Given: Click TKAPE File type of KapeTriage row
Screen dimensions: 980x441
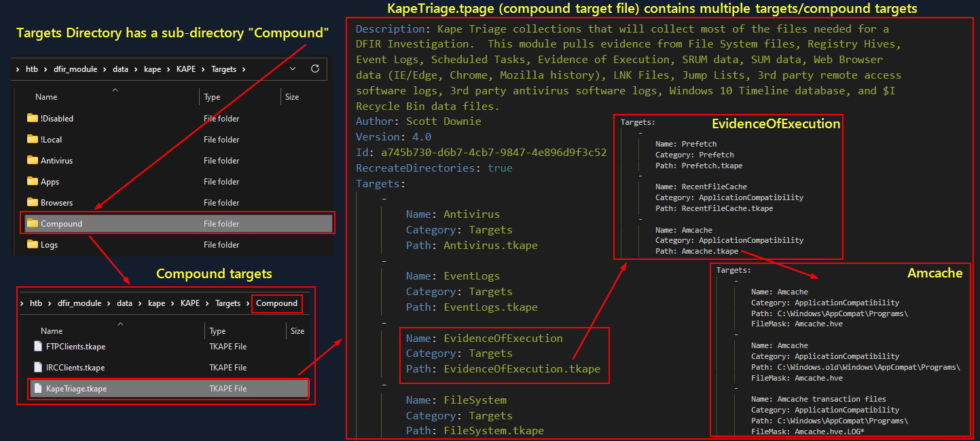Looking at the screenshot, I should pyautogui.click(x=228, y=388).
